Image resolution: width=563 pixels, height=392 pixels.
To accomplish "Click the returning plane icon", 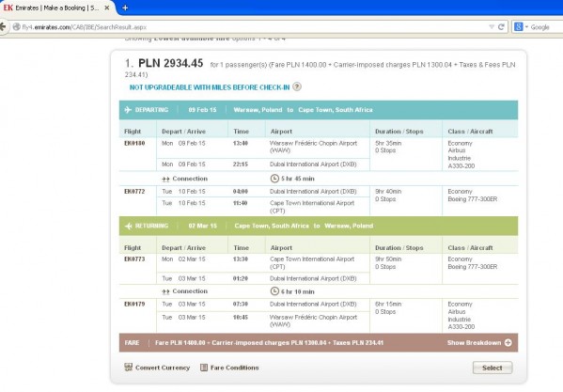I will pyautogui.click(x=128, y=226).
